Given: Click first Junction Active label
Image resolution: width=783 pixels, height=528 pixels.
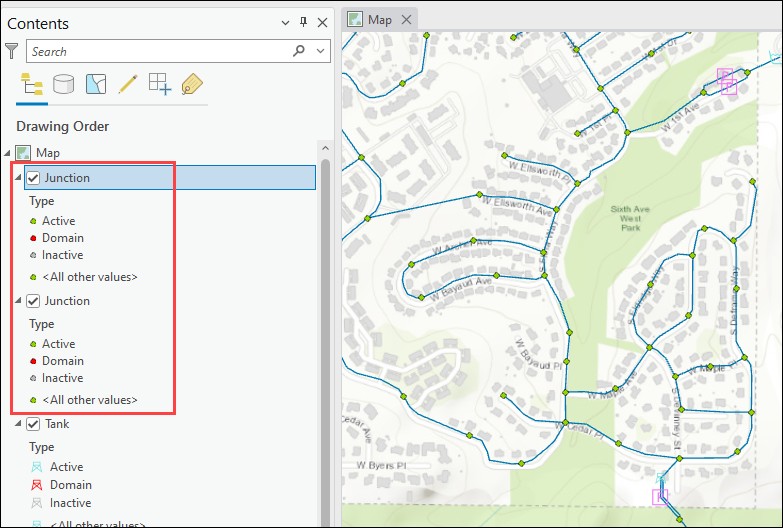Looking at the screenshot, I should coord(58,221).
